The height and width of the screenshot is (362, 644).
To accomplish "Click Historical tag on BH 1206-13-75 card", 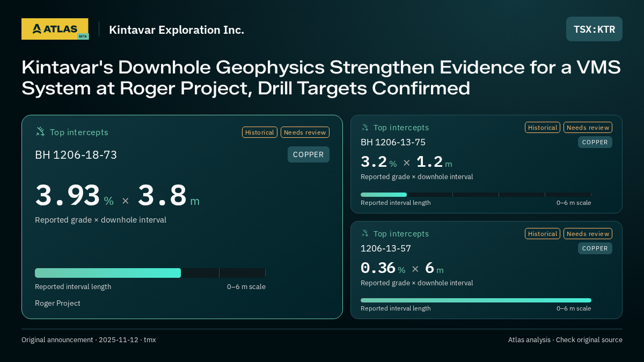I will pyautogui.click(x=543, y=127).
